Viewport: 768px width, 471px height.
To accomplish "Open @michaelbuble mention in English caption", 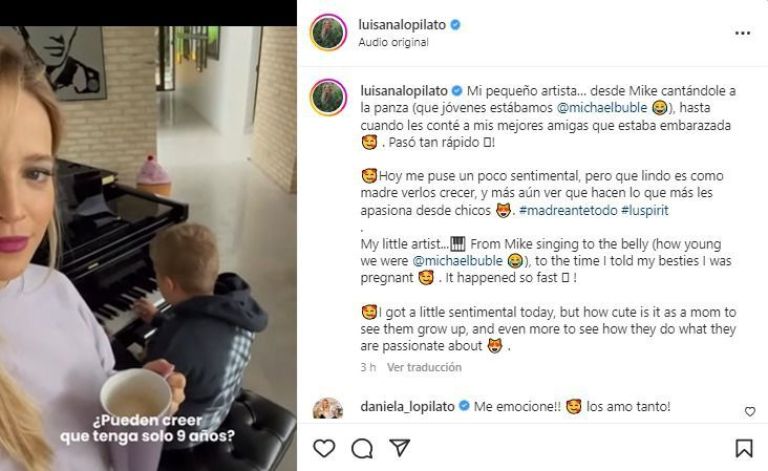I will 457,261.
